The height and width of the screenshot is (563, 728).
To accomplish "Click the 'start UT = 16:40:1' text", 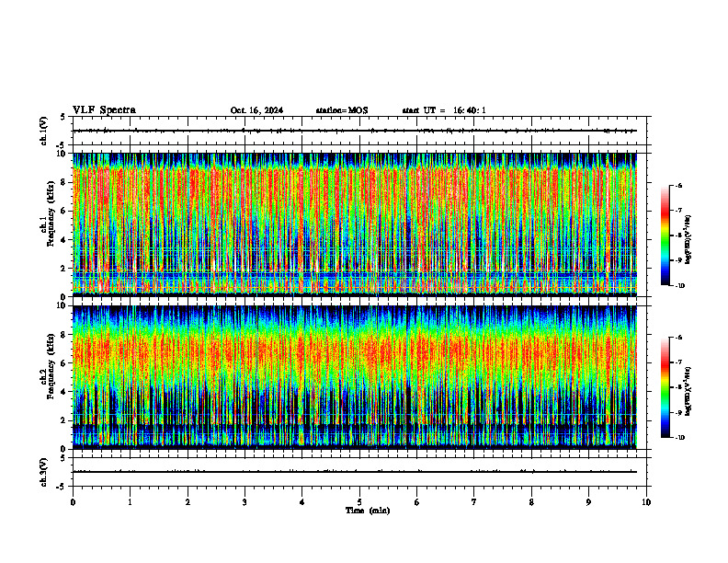I will [x=444, y=110].
